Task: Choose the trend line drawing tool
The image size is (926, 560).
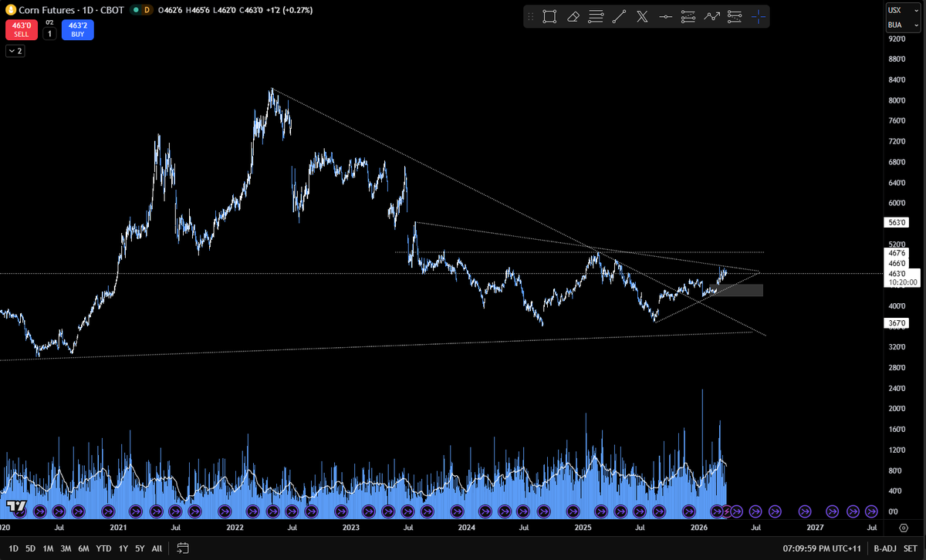Action: (x=619, y=16)
